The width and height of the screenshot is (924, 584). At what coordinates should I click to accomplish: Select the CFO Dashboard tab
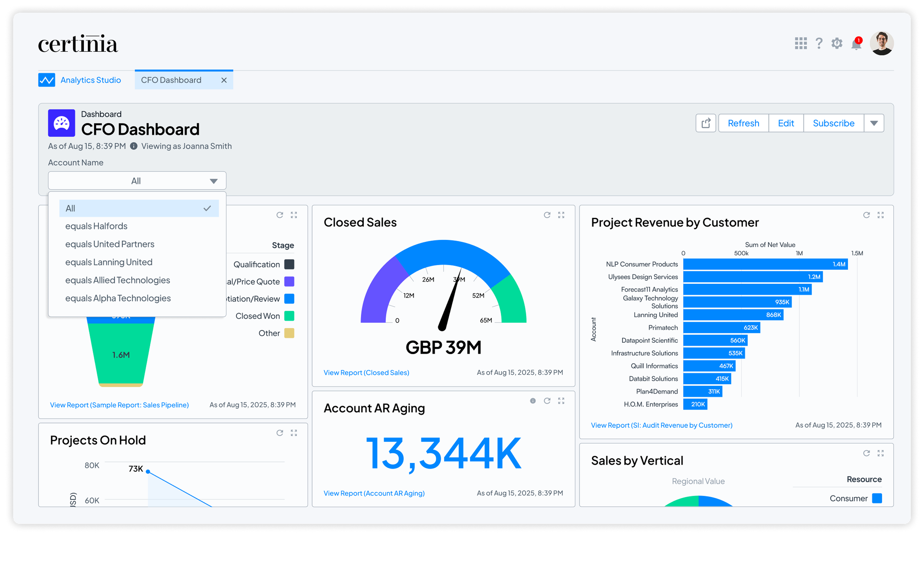(x=171, y=80)
